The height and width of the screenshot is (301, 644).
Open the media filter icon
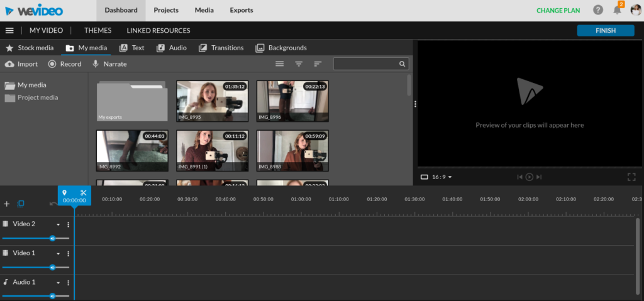point(299,64)
